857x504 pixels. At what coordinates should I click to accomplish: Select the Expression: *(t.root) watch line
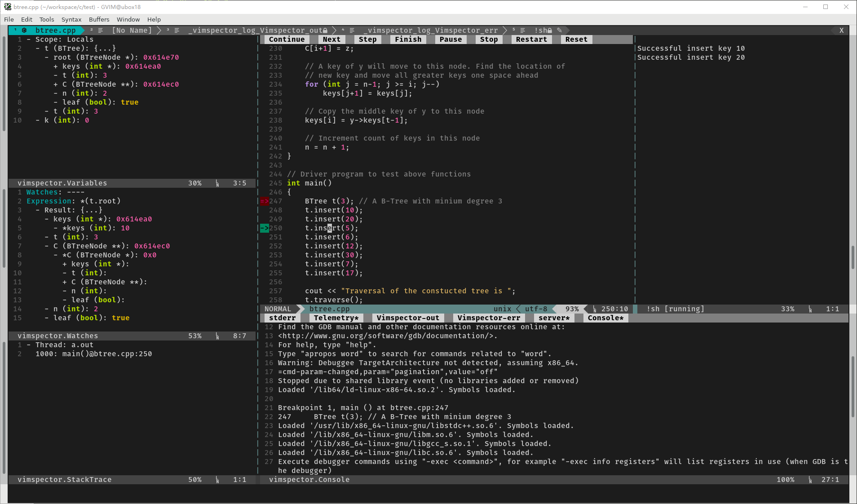(x=73, y=201)
